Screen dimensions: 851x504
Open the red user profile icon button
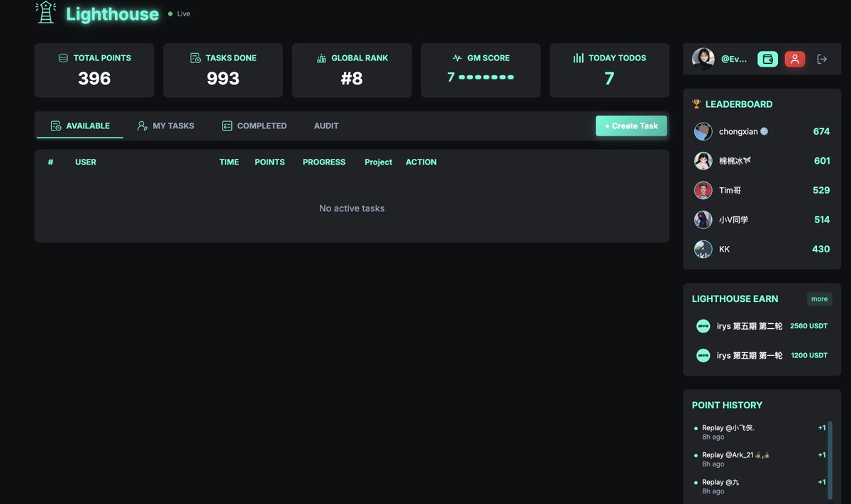click(795, 59)
